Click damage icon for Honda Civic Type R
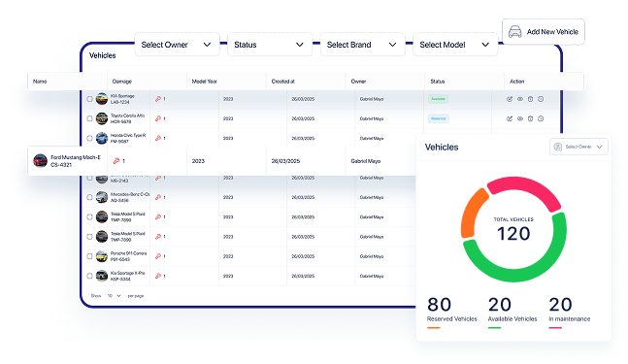Viewport: 628px width, 364px height. [158, 138]
